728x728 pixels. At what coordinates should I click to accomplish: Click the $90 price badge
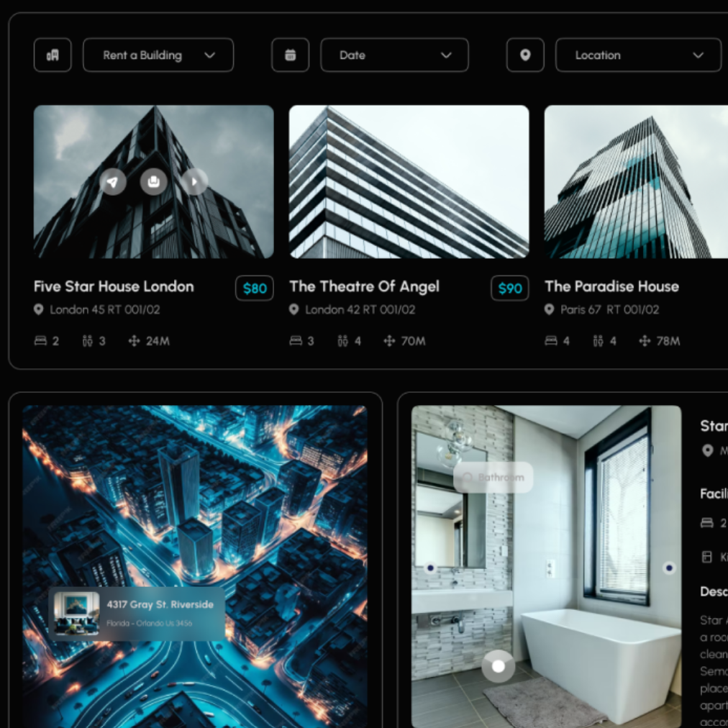click(510, 288)
